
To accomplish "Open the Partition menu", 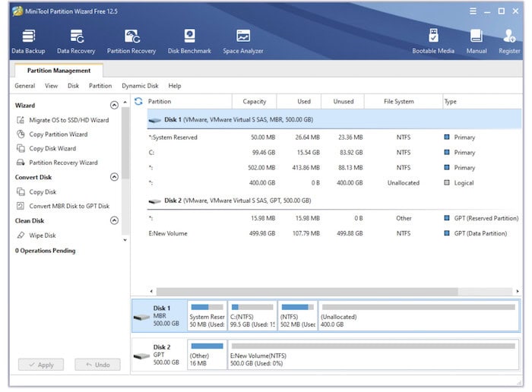I will click(x=100, y=86).
